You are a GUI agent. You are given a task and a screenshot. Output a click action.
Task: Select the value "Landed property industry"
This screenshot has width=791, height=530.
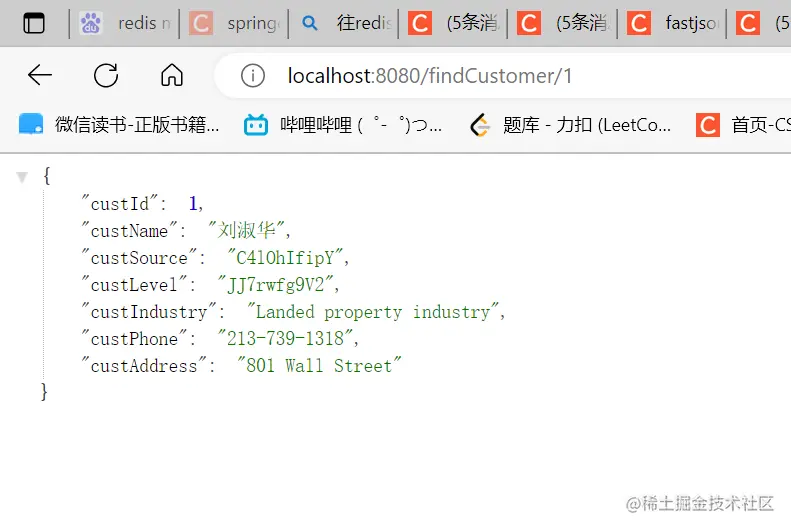click(373, 312)
